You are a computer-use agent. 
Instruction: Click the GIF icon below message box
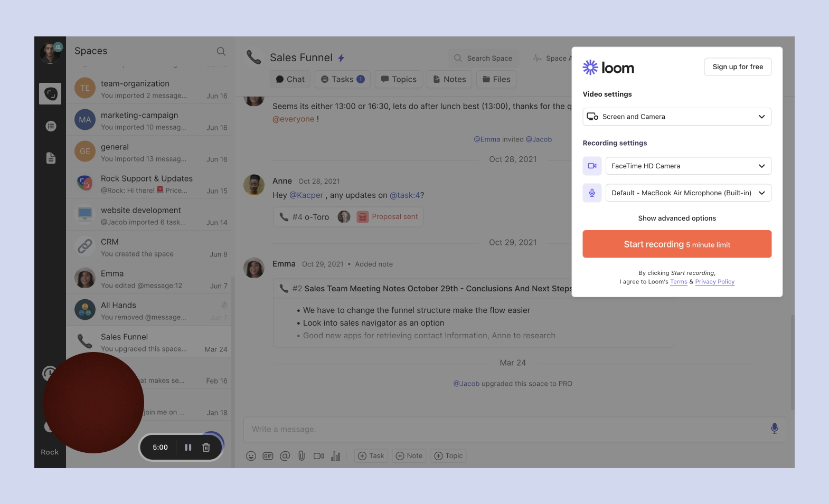(x=268, y=456)
